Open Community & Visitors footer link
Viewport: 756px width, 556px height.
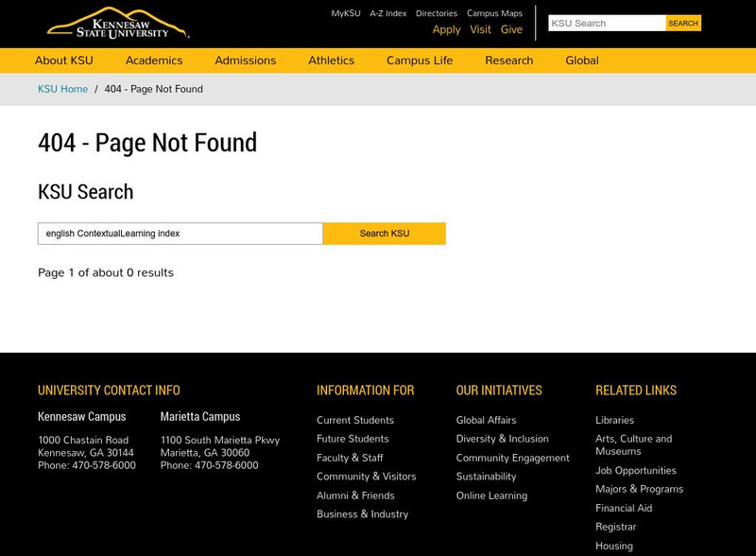click(x=366, y=477)
